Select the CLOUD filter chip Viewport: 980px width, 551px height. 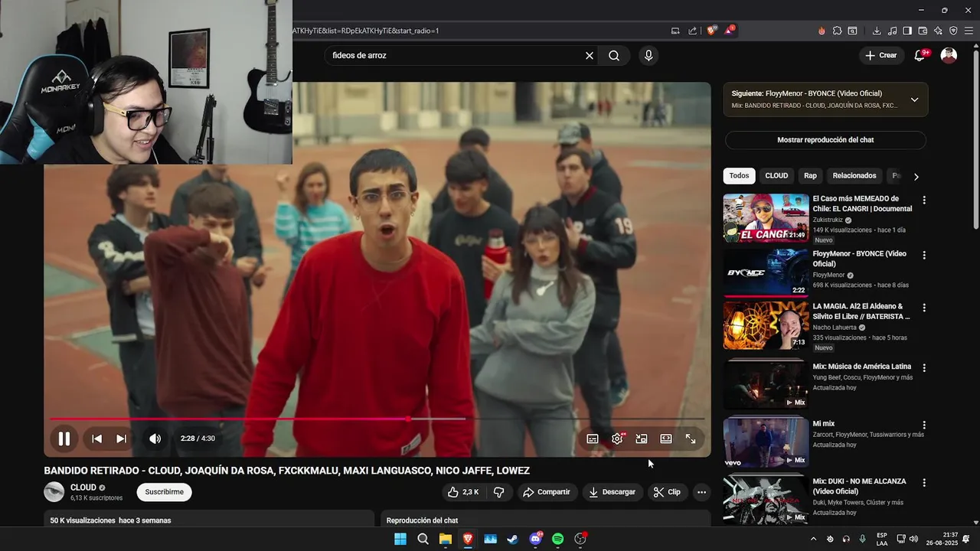pyautogui.click(x=776, y=176)
